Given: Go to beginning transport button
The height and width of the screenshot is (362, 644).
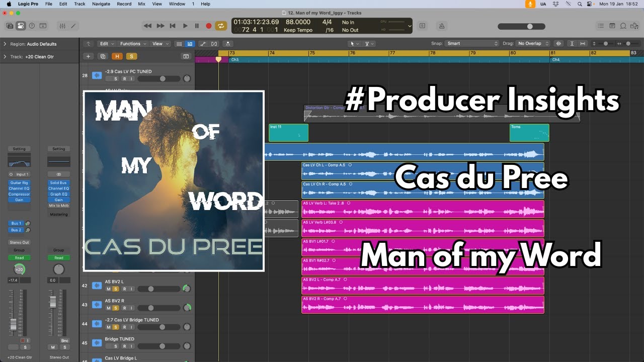Looking at the screenshot, I should [173, 26].
